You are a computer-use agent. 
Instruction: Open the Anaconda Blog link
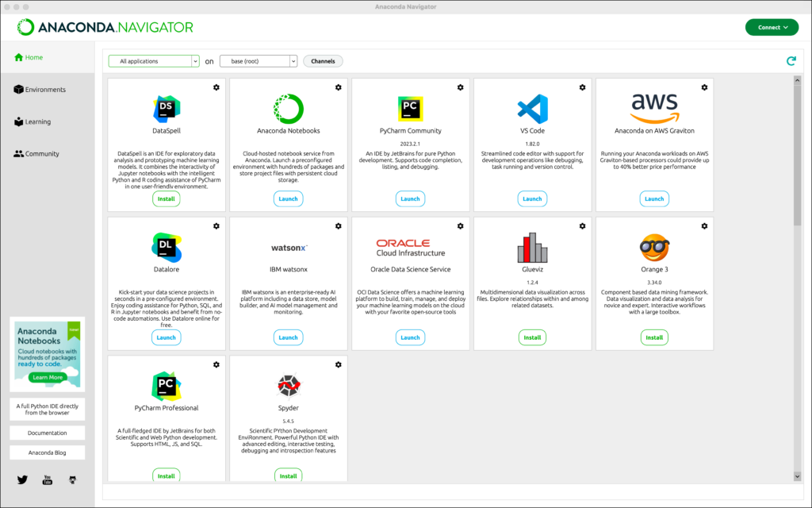47,452
